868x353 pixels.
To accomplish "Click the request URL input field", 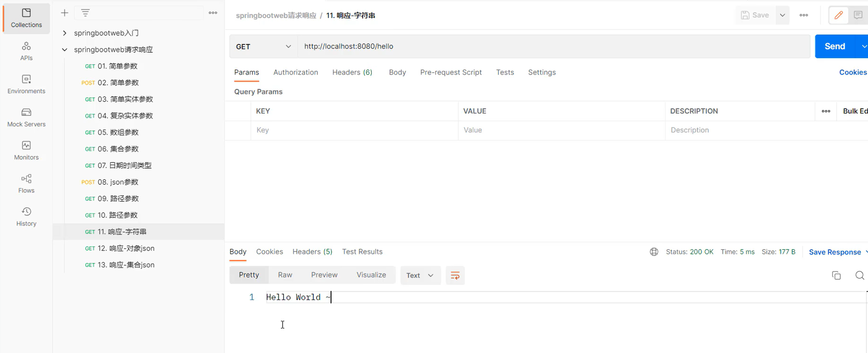I will coord(554,46).
